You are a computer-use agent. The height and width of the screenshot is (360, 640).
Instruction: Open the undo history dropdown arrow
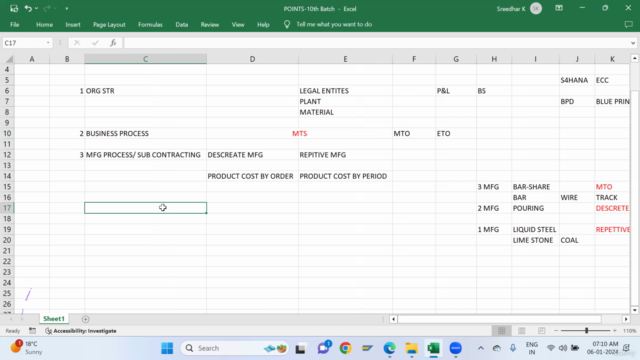[36, 9]
